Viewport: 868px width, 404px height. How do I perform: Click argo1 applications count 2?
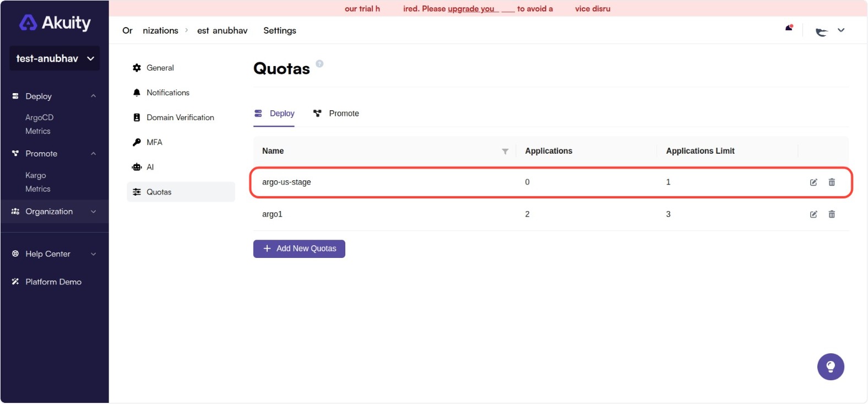pyautogui.click(x=527, y=214)
